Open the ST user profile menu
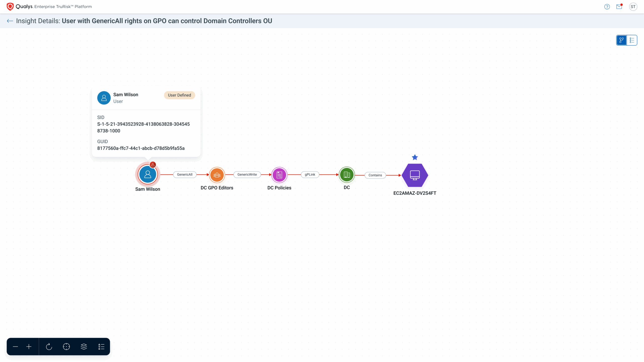The width and height of the screenshot is (644, 362). [633, 7]
